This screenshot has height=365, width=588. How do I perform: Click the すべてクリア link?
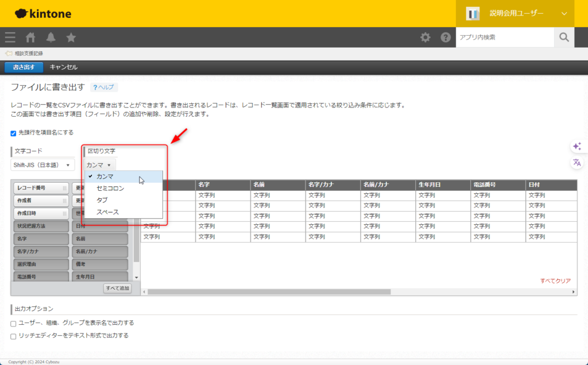tap(555, 281)
